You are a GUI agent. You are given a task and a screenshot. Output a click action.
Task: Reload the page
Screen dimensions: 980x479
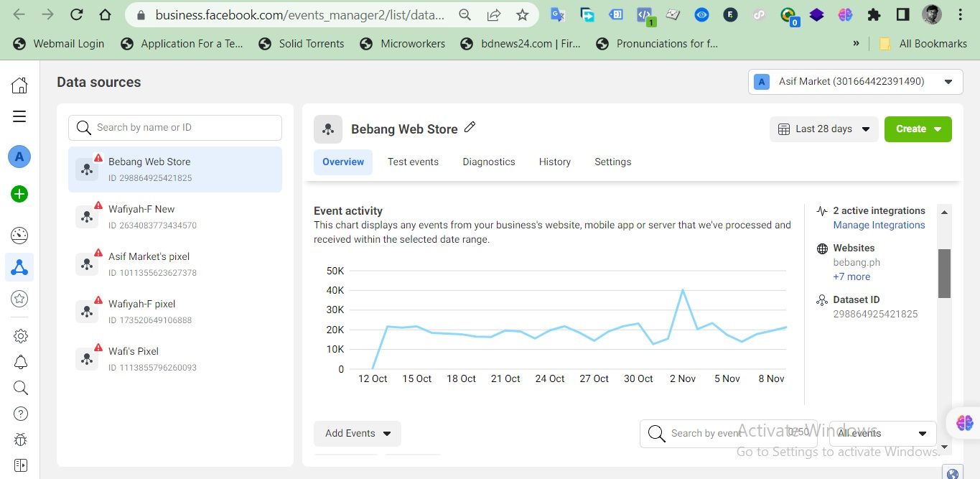tap(77, 14)
